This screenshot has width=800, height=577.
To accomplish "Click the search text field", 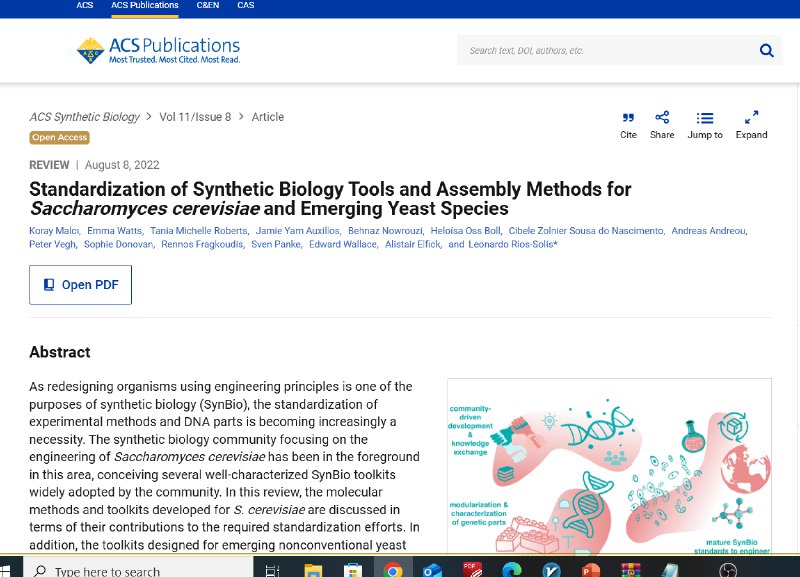I will [x=607, y=51].
